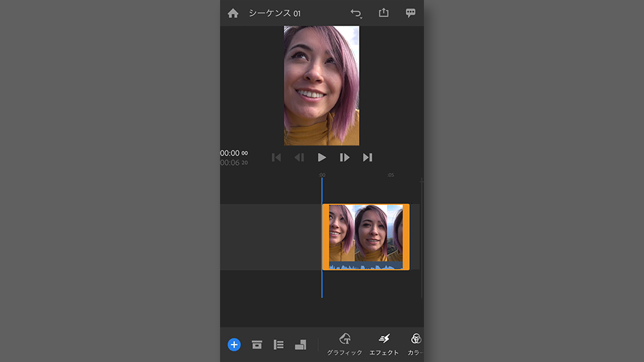Image resolution: width=644 pixels, height=362 pixels.
Task: Tap the total duration 00:06 readout
Action: (234, 163)
